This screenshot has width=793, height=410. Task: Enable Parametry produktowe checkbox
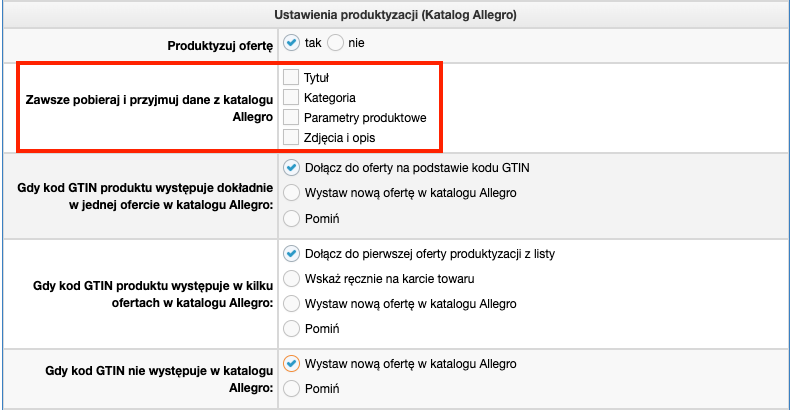291,117
